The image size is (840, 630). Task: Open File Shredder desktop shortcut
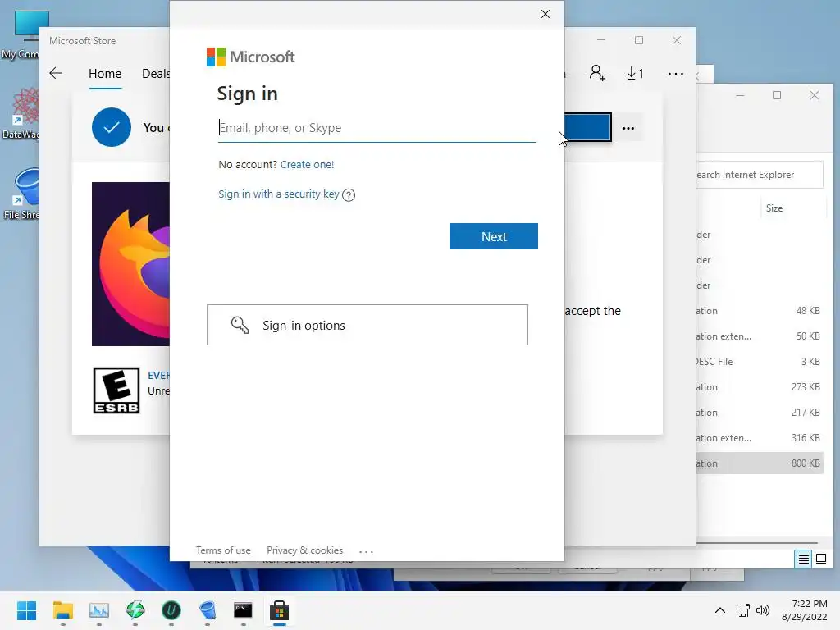[21, 194]
